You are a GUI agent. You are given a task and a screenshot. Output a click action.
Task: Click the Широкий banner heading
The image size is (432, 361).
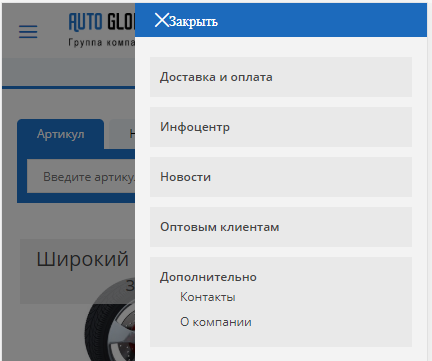click(83, 259)
